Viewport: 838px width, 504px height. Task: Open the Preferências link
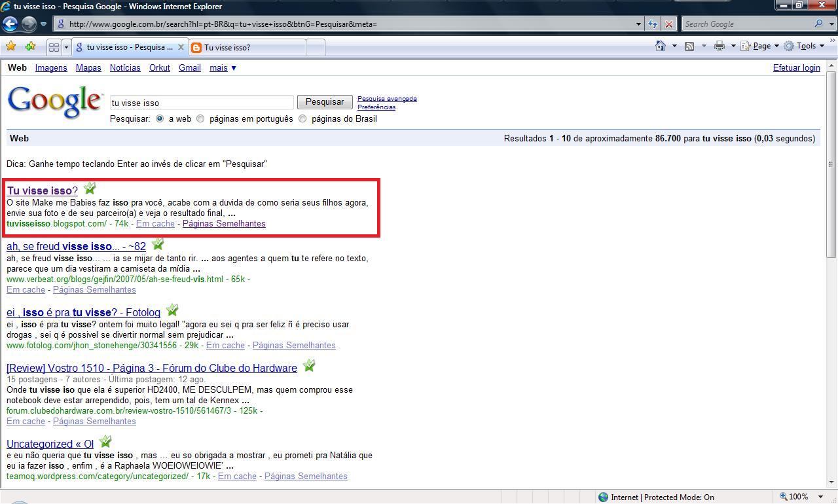coord(376,107)
